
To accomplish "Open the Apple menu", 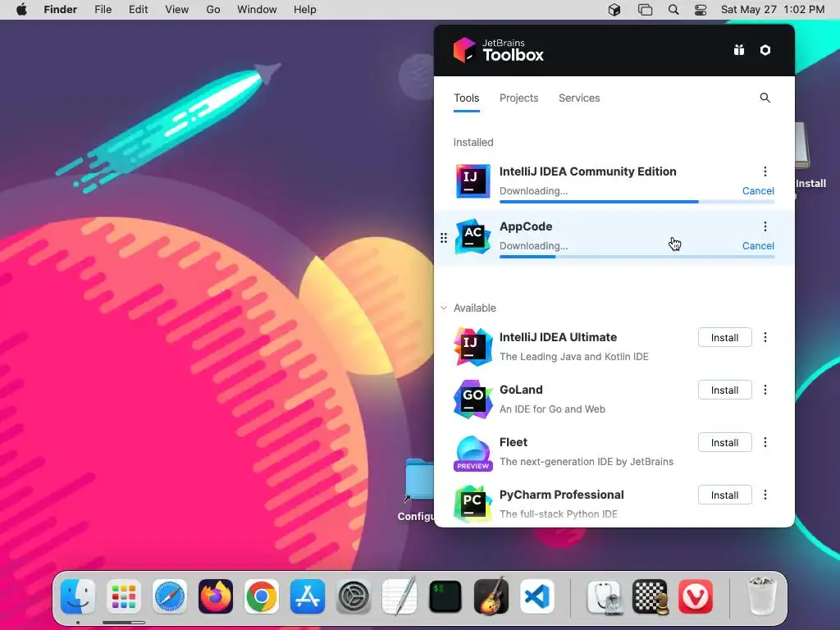I will click(x=21, y=10).
